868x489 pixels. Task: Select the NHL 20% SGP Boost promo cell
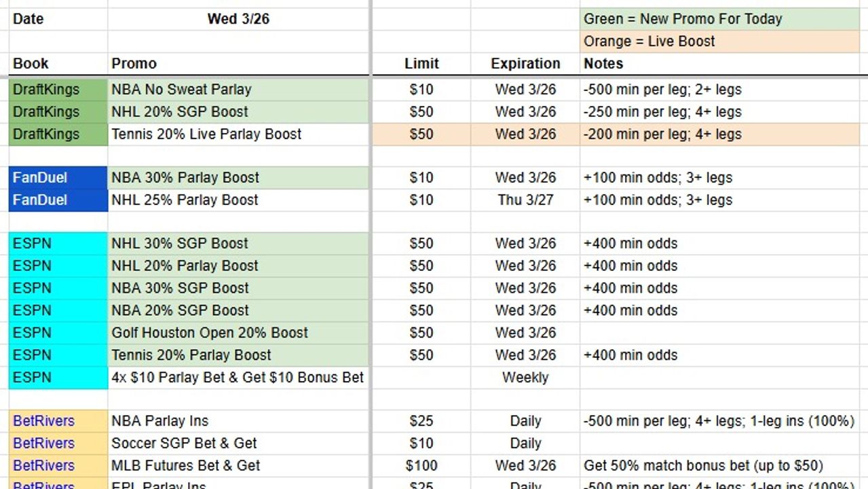238,111
